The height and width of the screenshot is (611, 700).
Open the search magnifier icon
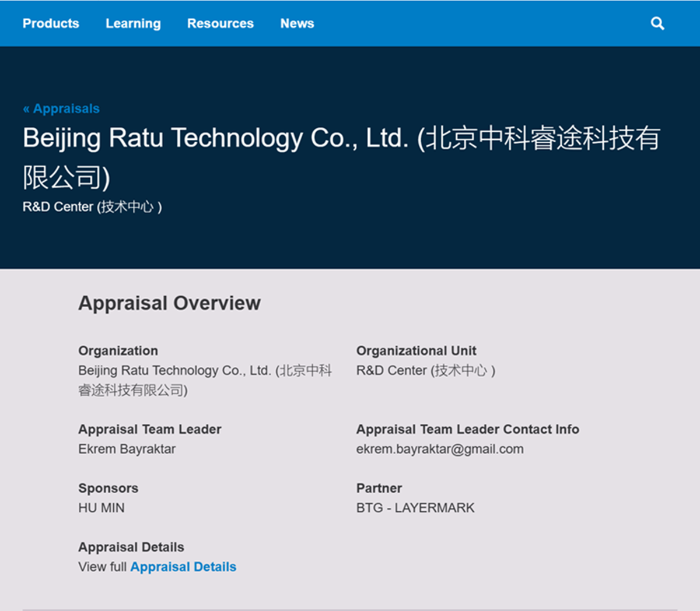657,23
